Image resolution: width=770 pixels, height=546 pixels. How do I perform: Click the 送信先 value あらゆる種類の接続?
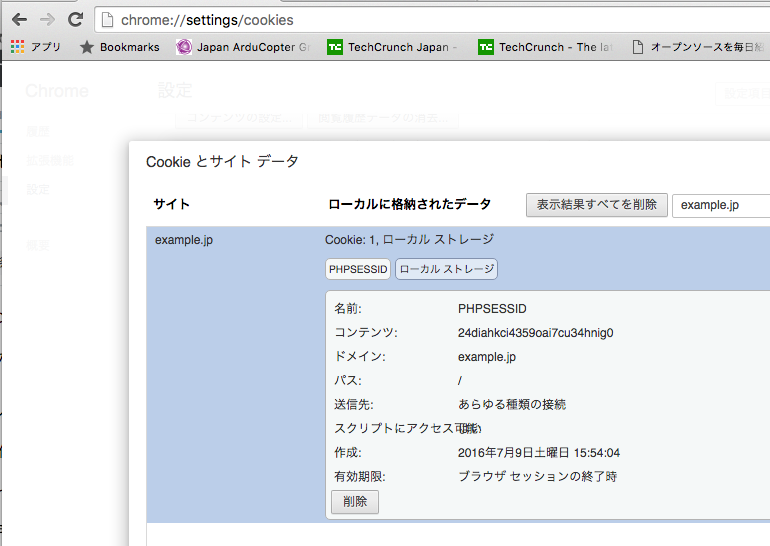(512, 405)
